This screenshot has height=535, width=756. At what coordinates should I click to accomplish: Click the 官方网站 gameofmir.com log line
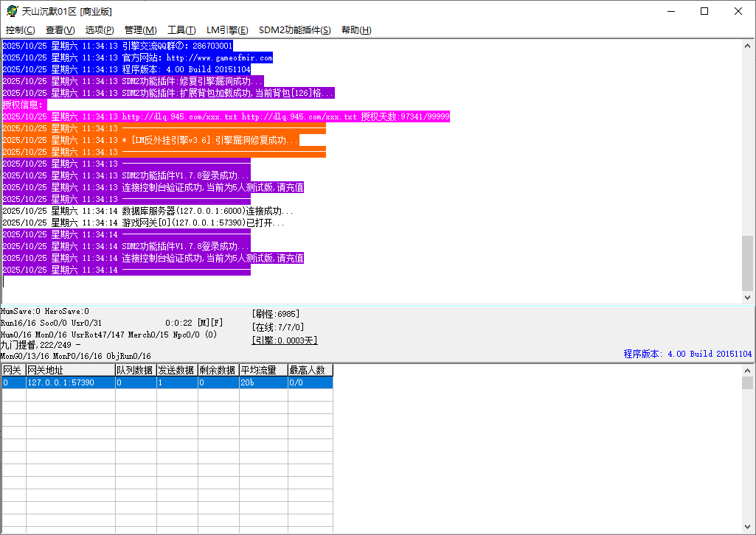click(x=137, y=57)
